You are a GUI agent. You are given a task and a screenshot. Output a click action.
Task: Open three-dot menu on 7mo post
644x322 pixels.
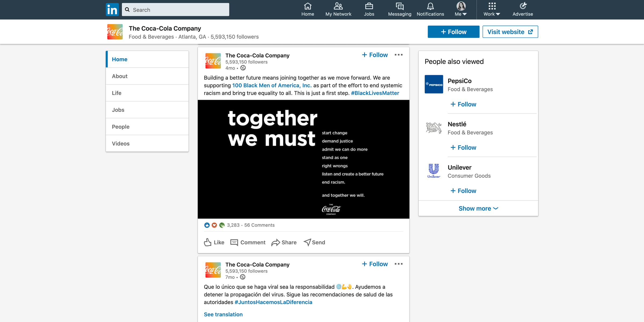pyautogui.click(x=398, y=264)
